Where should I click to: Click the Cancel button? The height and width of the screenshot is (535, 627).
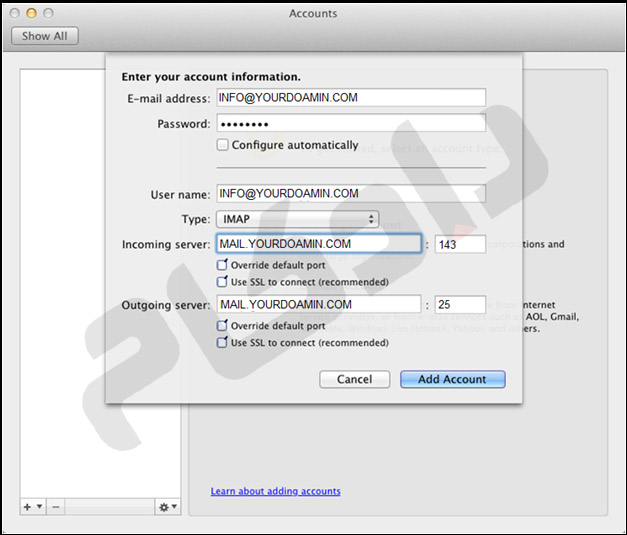pyautogui.click(x=354, y=380)
